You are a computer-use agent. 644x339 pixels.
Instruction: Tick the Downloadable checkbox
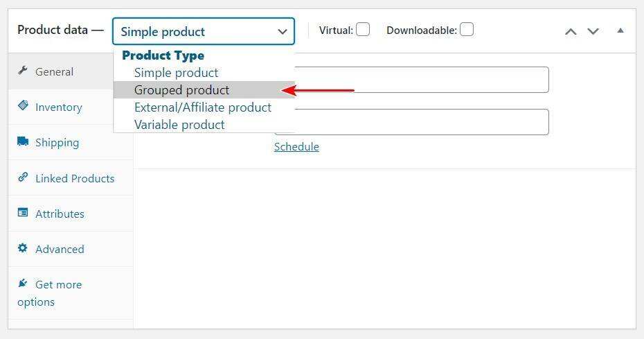click(467, 29)
